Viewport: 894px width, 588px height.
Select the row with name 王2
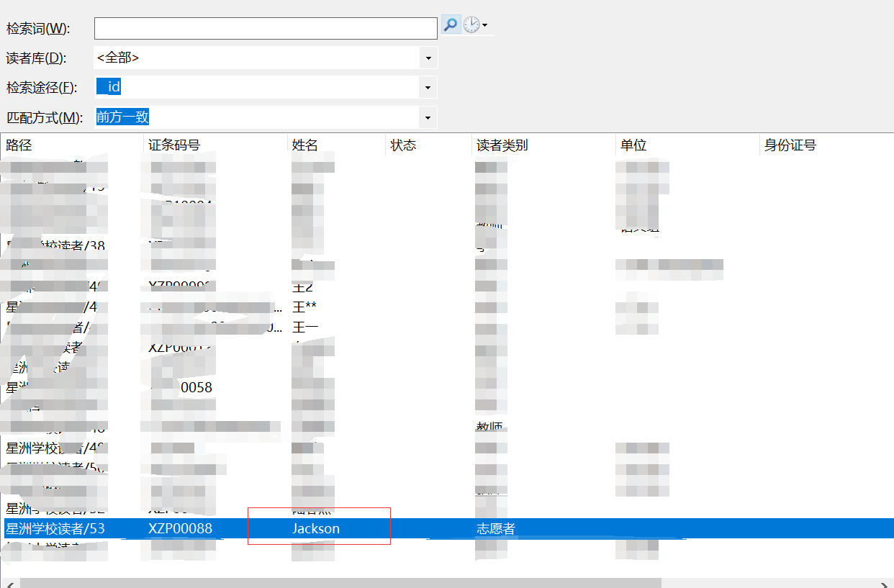tap(447, 286)
